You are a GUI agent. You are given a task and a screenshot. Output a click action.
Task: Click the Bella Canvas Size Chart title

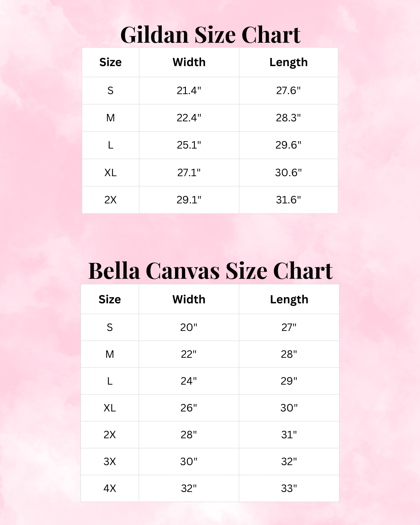[x=210, y=271]
